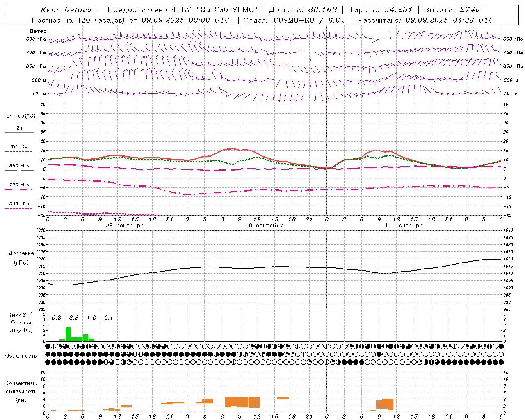Click the computed time Рассчитано: 09.09.2025 04:38 UTC
Viewport: 525px width, 420px height.
(x=426, y=20)
